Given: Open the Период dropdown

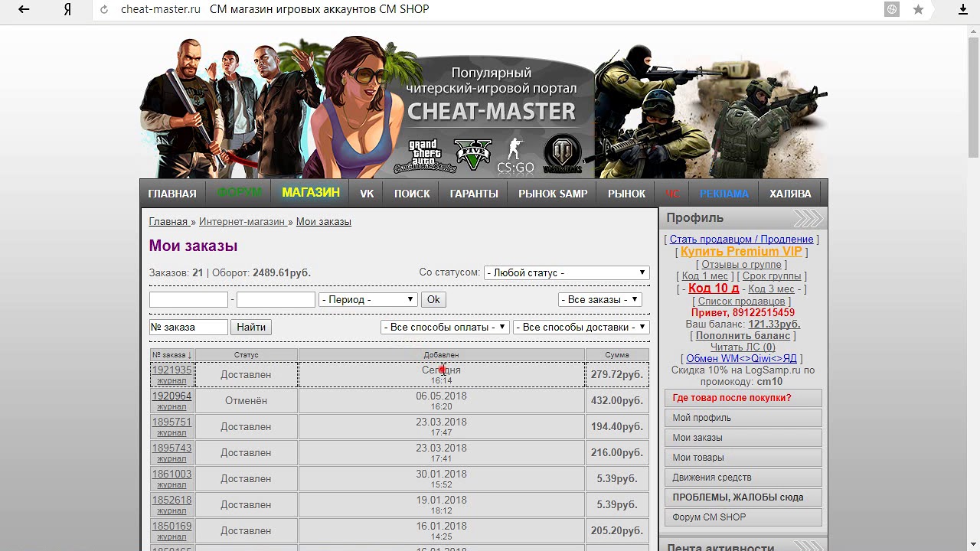Looking at the screenshot, I should pos(367,299).
